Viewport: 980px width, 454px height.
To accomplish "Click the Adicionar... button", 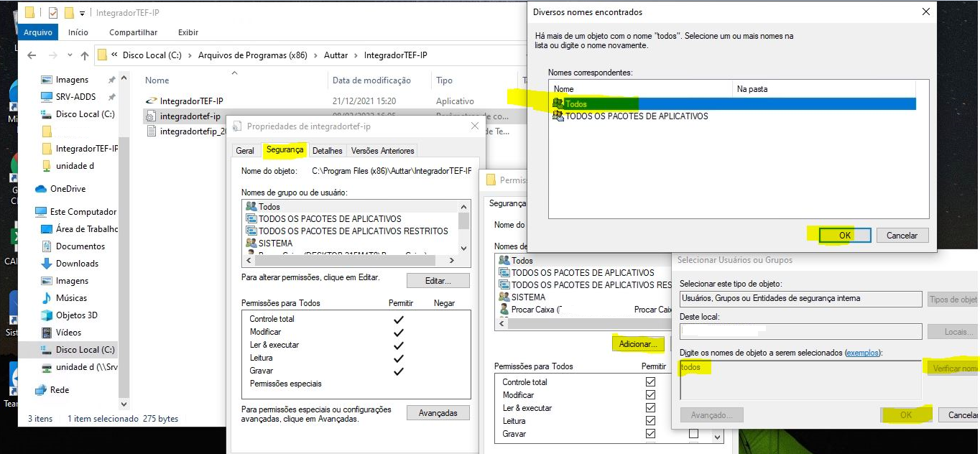I will [638, 345].
